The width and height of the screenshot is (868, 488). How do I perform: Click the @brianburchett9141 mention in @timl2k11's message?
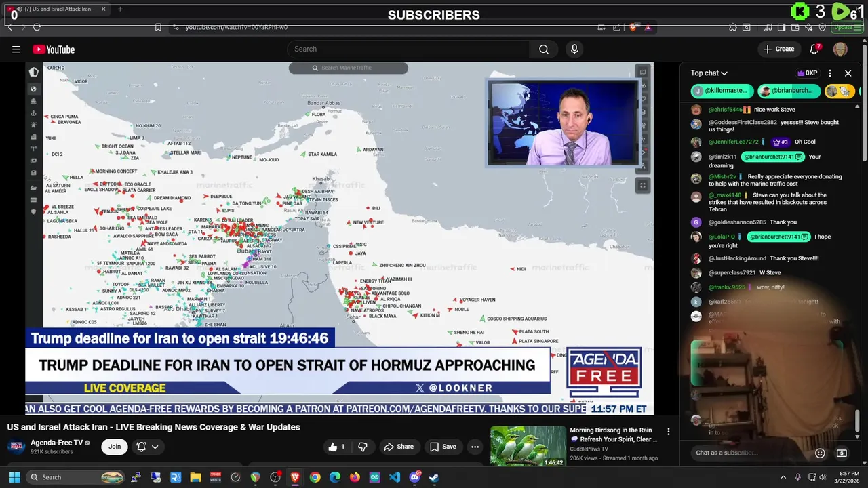[773, 157]
